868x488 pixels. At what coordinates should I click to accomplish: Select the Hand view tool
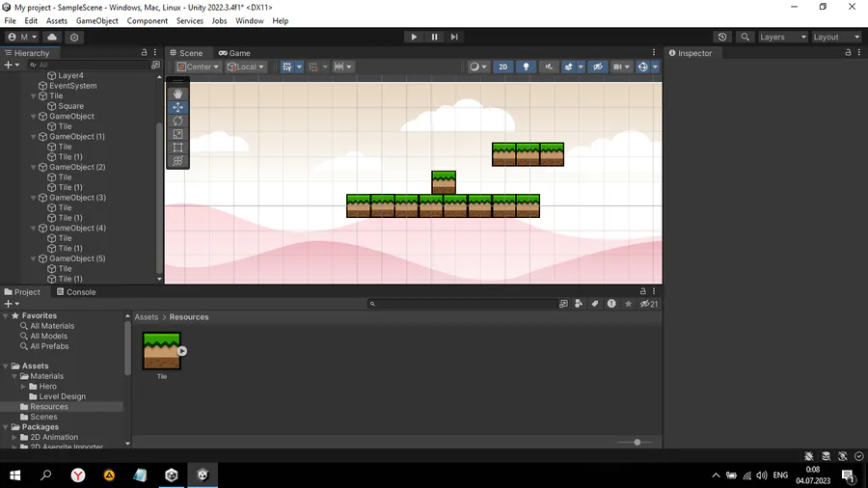click(177, 94)
